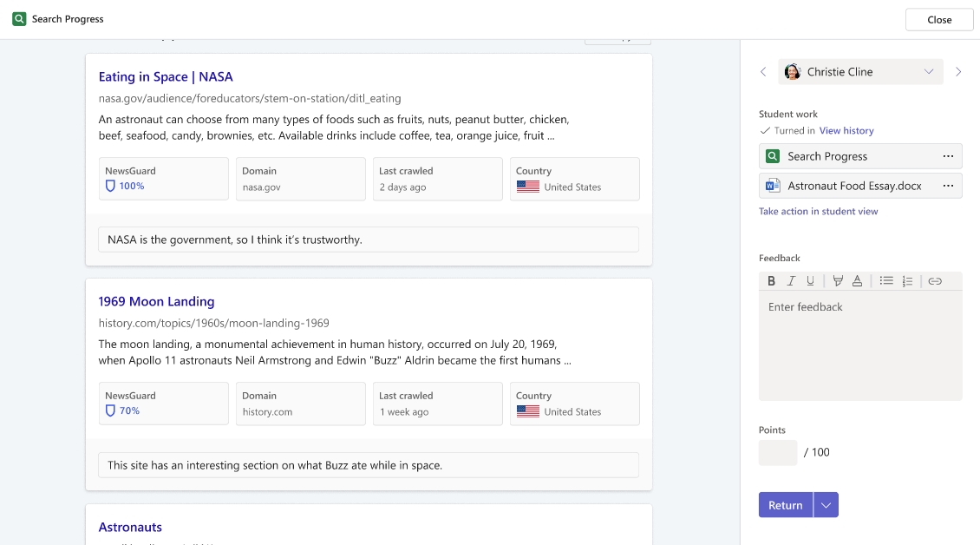Underline text in feedback toolbar

click(810, 281)
